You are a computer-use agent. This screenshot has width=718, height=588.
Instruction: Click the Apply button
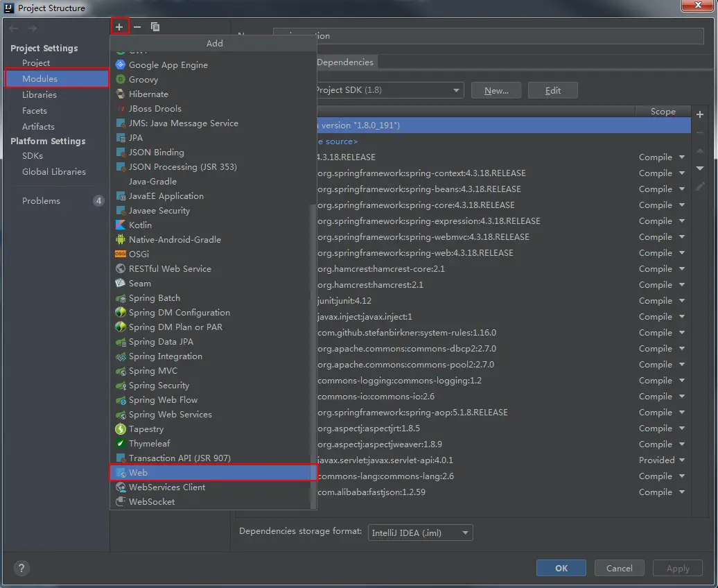pos(678,569)
